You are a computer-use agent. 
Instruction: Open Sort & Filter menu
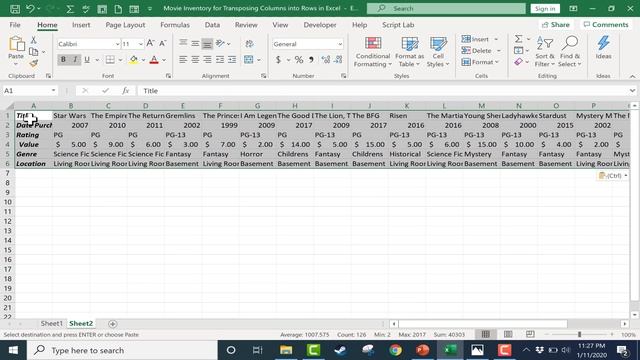pos(545,52)
